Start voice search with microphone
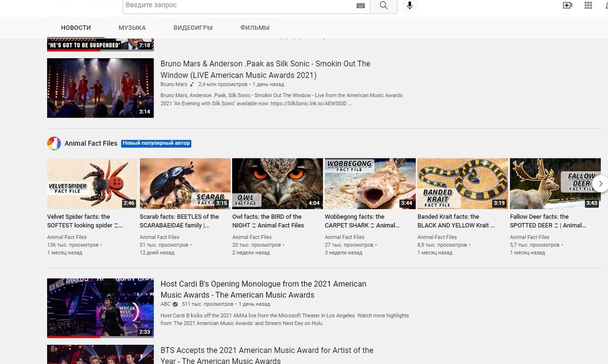Viewport: 608px width, 364px height. 409,6
